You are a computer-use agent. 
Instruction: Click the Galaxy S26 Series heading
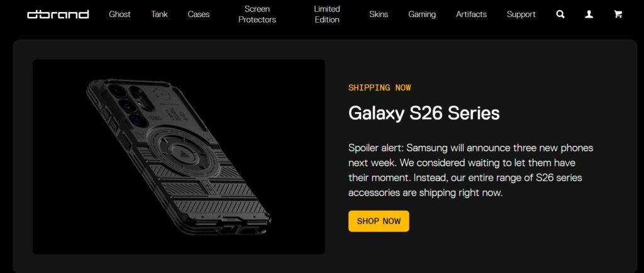pos(424,113)
